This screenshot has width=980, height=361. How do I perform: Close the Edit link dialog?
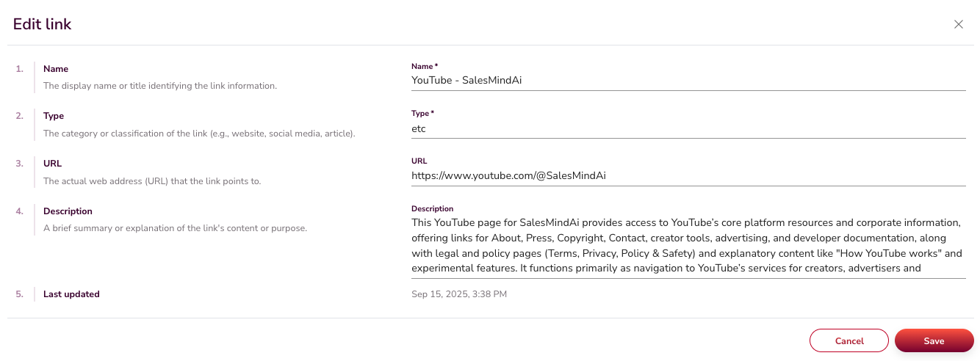(x=959, y=24)
